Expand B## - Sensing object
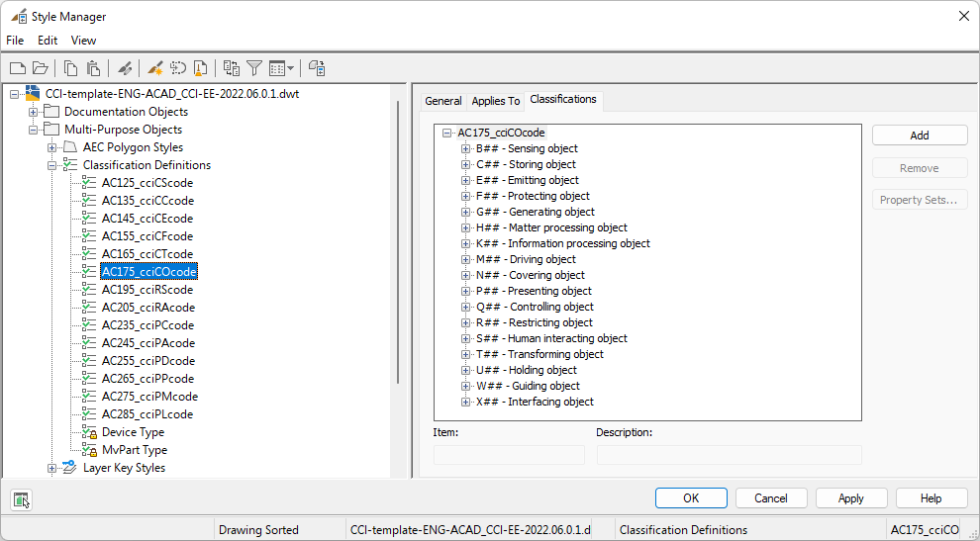This screenshot has height=541, width=980. coord(465,148)
